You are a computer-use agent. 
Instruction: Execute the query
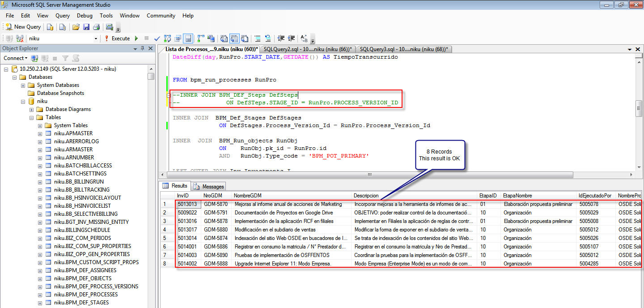pos(117,38)
